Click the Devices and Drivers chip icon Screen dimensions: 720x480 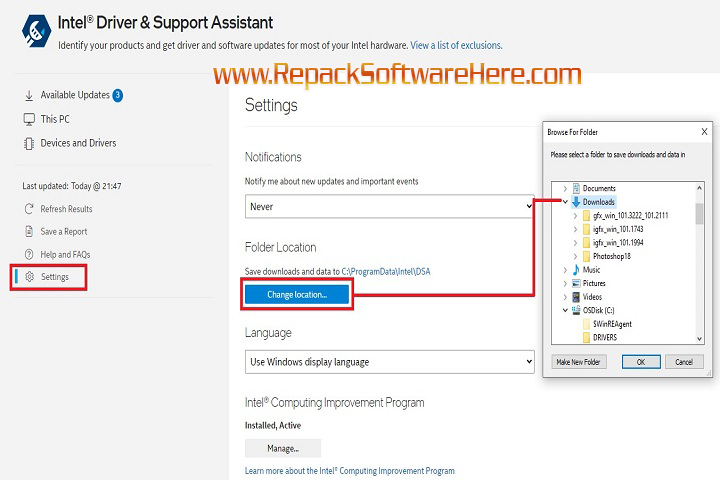pyautogui.click(x=29, y=144)
